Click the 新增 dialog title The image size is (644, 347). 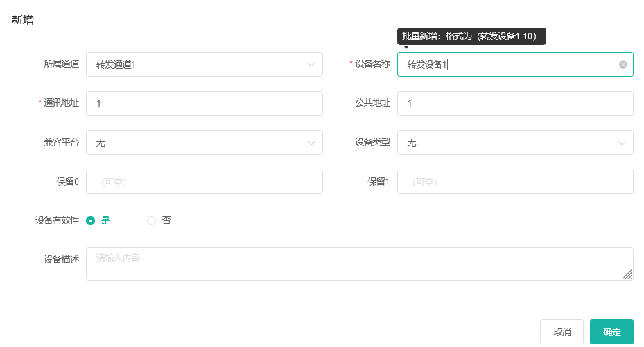23,19
